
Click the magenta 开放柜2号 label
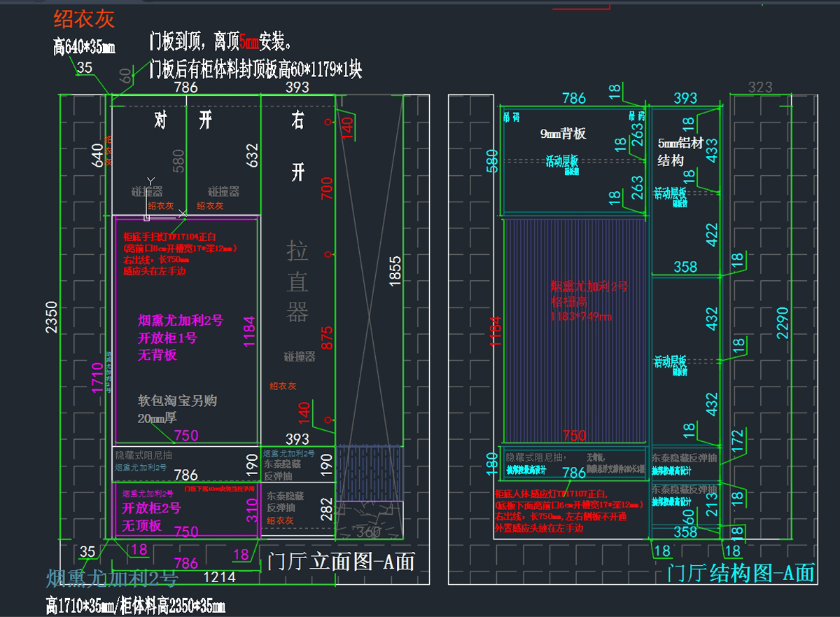[x=152, y=508]
